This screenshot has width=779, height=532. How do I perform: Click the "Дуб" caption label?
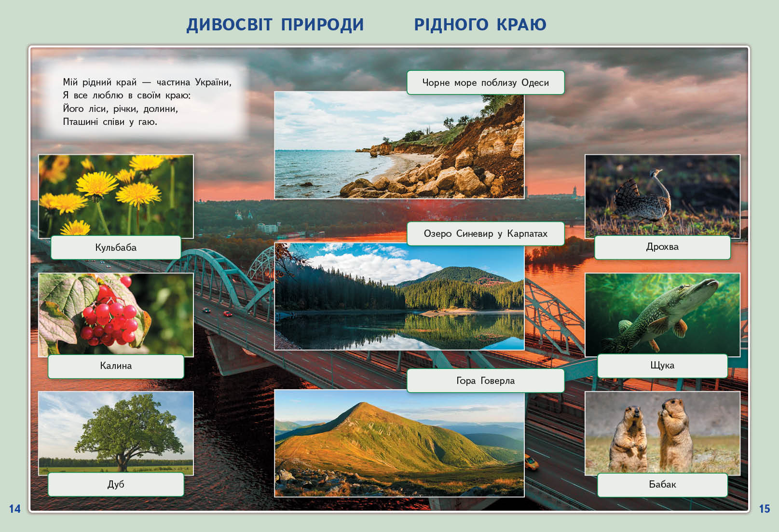pos(116,484)
